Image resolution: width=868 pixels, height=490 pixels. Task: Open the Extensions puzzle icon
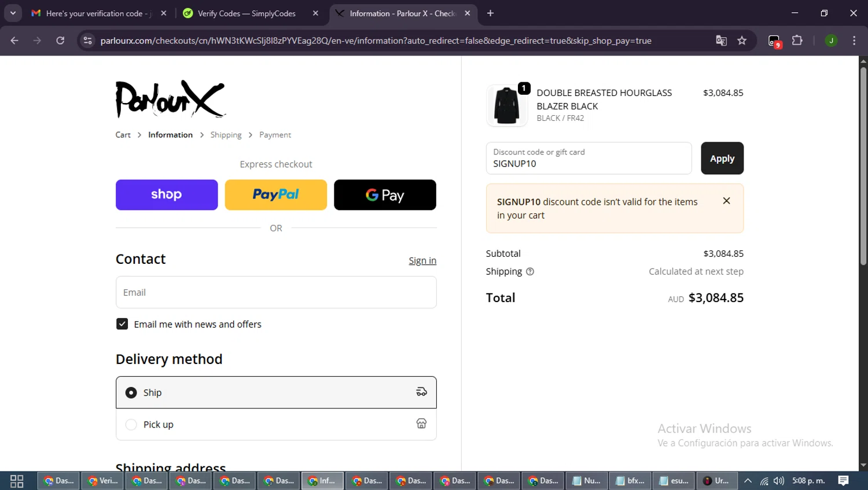click(797, 40)
